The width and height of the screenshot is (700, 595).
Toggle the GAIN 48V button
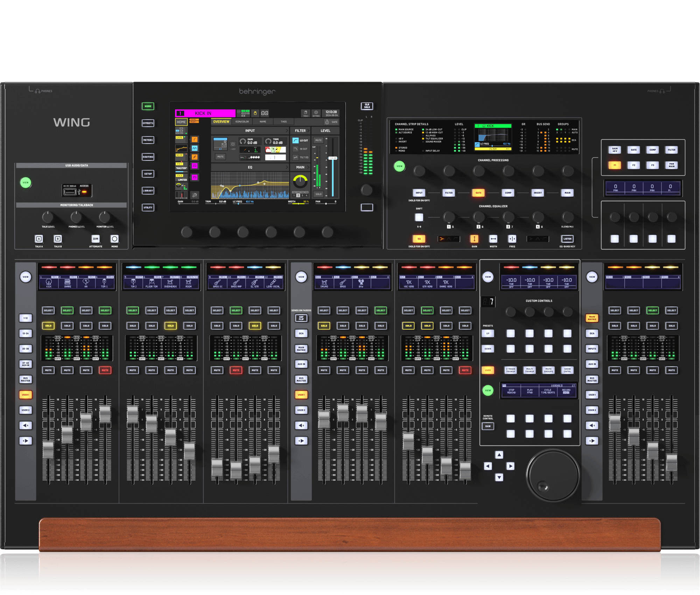pos(615,150)
